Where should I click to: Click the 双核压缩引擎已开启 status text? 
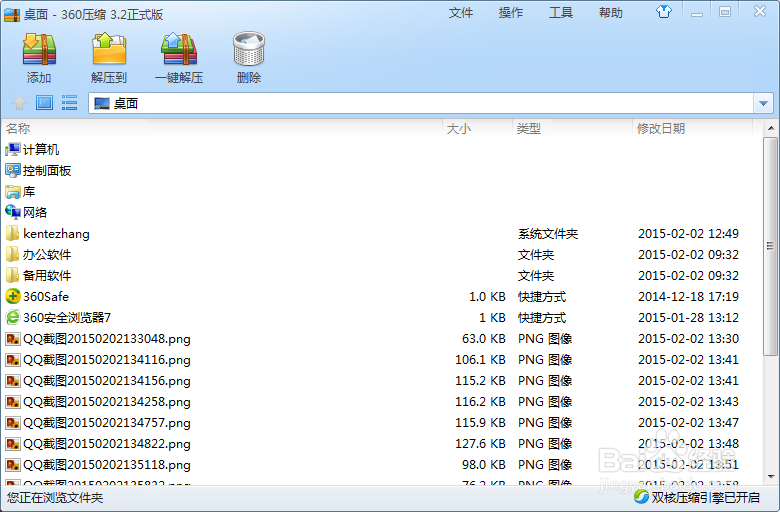click(x=706, y=497)
